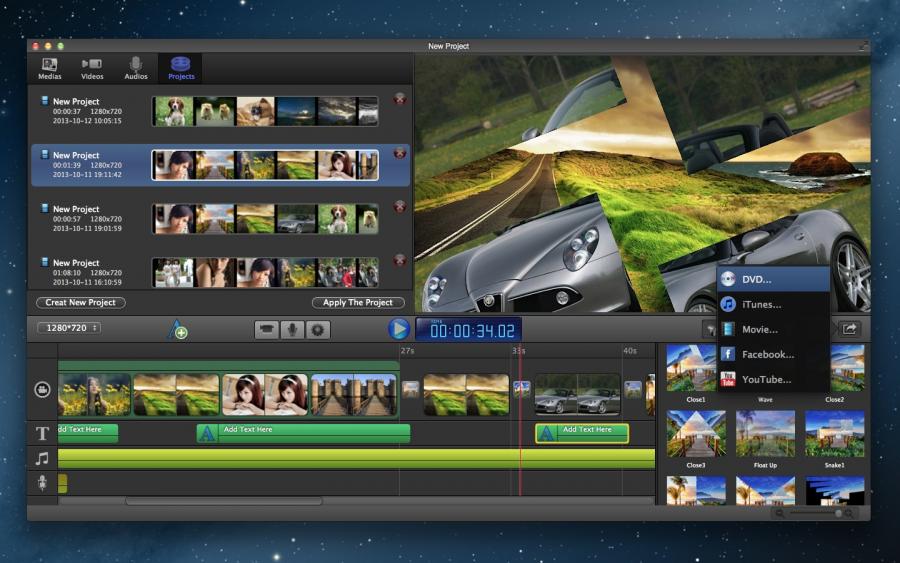
Task: Click thumbnail strip of 01:08:10 project
Action: tap(265, 273)
